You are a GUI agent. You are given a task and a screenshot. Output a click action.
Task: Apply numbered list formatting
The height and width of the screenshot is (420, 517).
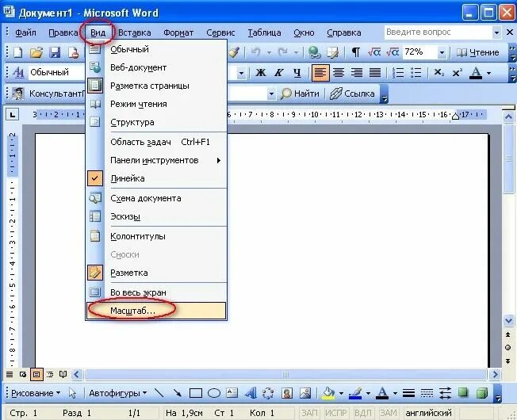pos(397,72)
